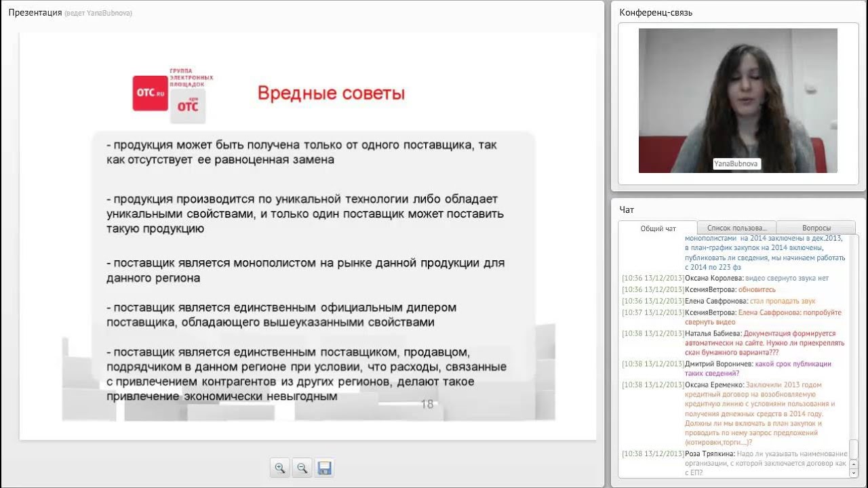Open the Список пользова... tab

point(736,228)
